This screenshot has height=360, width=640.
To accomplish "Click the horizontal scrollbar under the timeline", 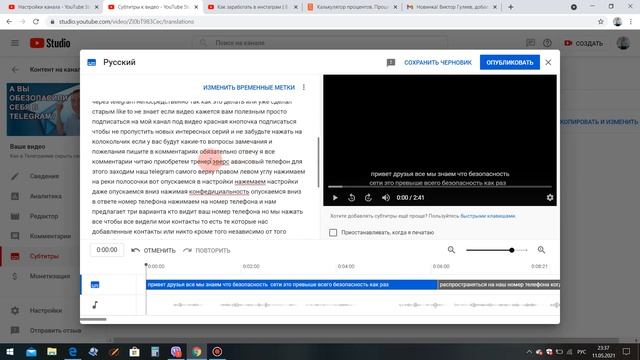I will (93, 319).
